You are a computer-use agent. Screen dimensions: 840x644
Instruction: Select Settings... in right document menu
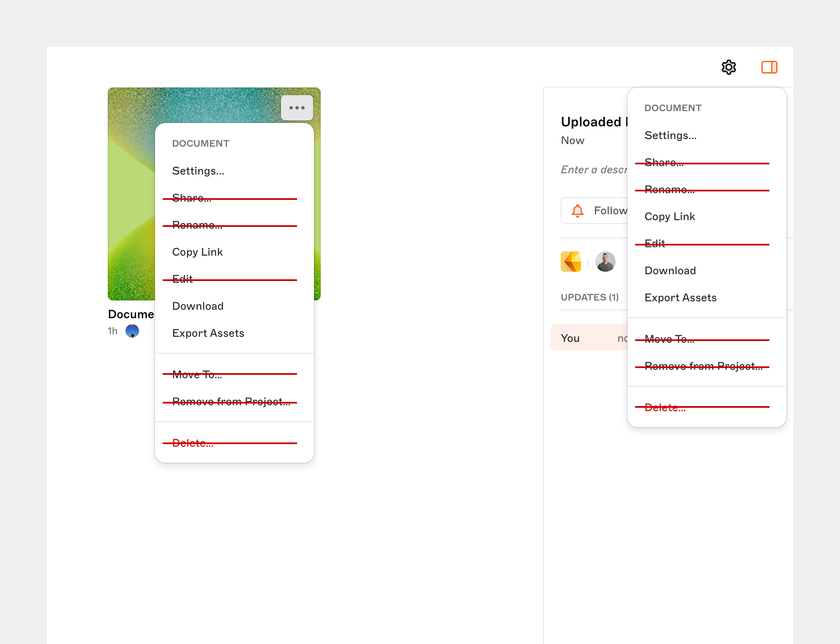pyautogui.click(x=671, y=135)
